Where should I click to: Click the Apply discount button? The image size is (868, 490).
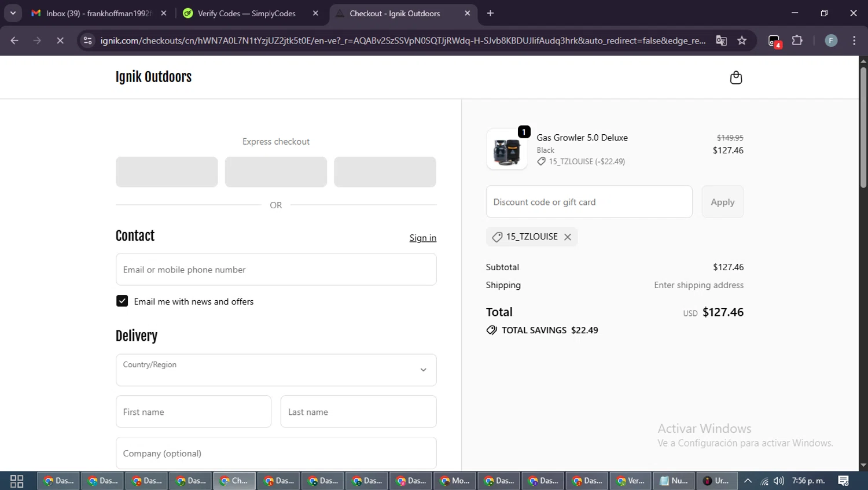722,202
